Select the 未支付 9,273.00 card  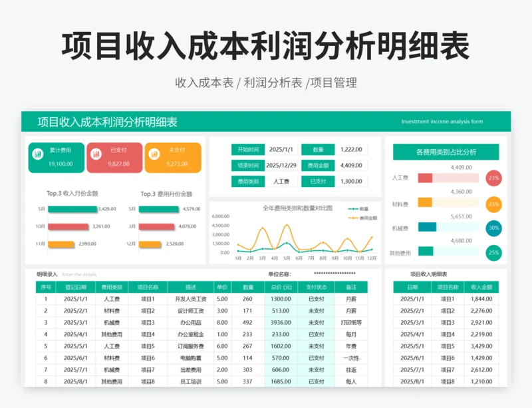pyautogui.click(x=173, y=158)
